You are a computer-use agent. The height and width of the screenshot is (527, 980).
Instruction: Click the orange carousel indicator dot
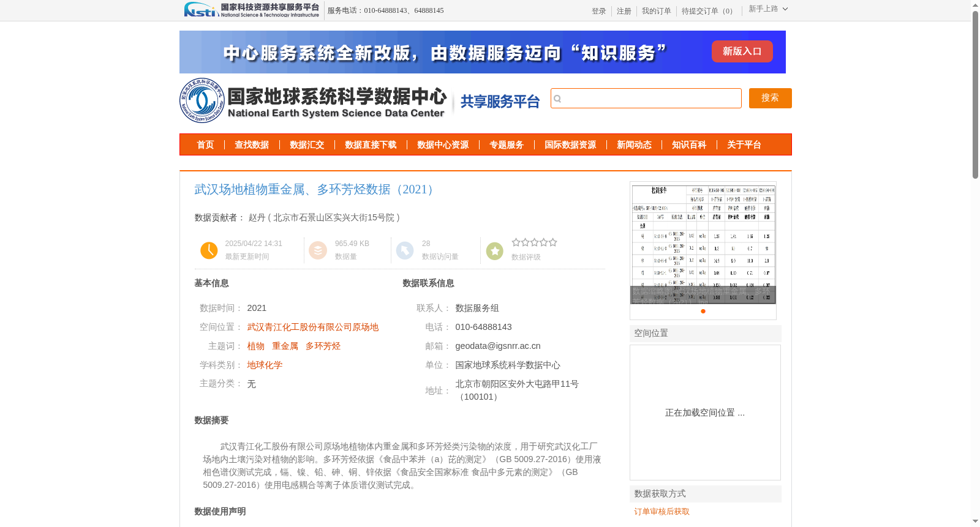(703, 312)
